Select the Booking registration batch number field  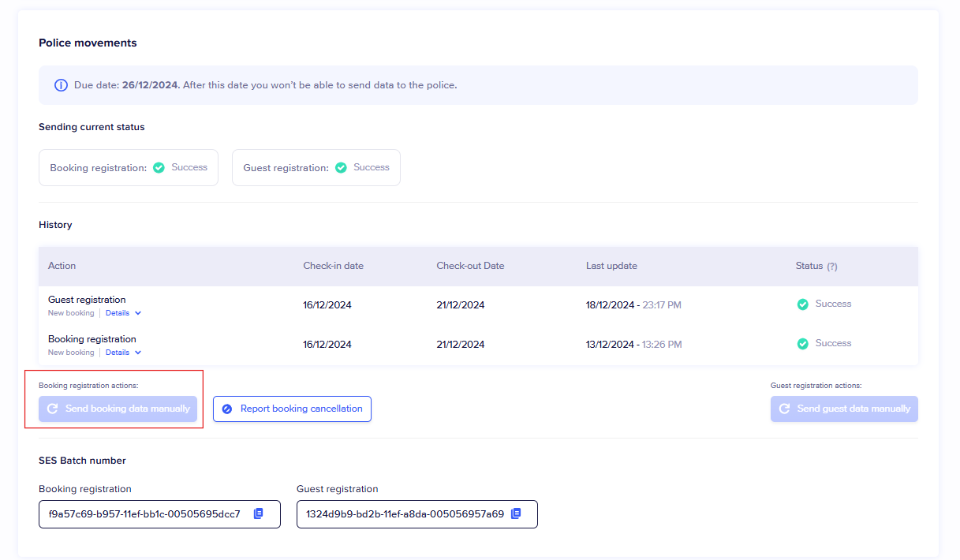(x=144, y=514)
